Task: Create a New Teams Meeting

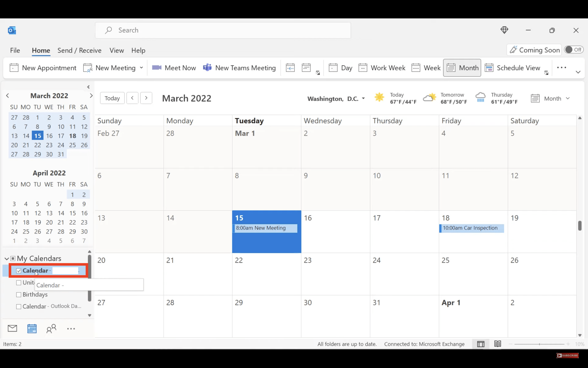Action: click(x=239, y=68)
